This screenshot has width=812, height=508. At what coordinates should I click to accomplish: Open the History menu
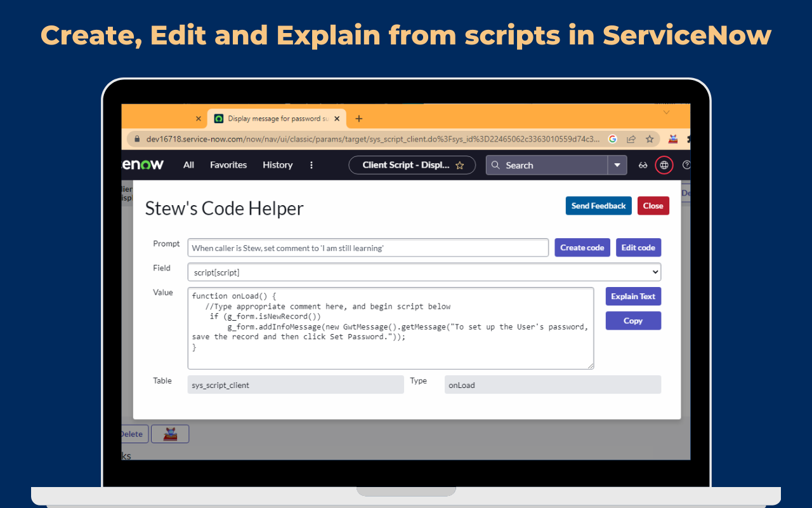click(277, 165)
